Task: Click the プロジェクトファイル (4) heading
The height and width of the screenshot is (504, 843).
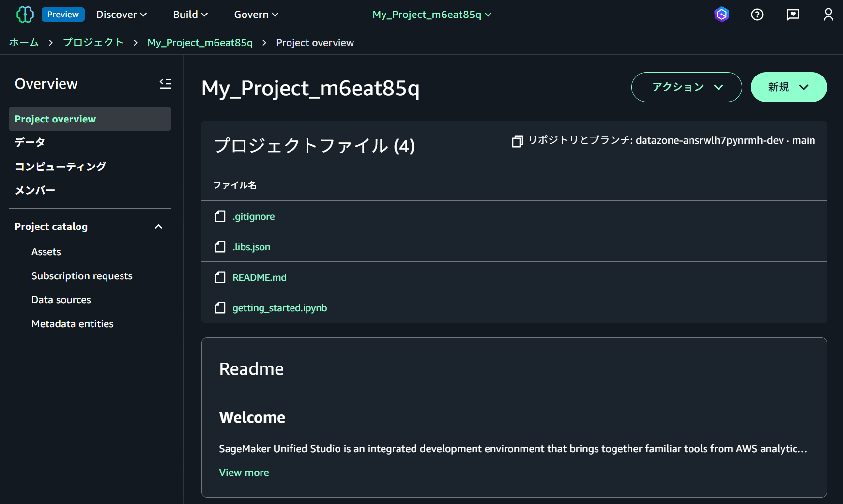Action: (314, 146)
